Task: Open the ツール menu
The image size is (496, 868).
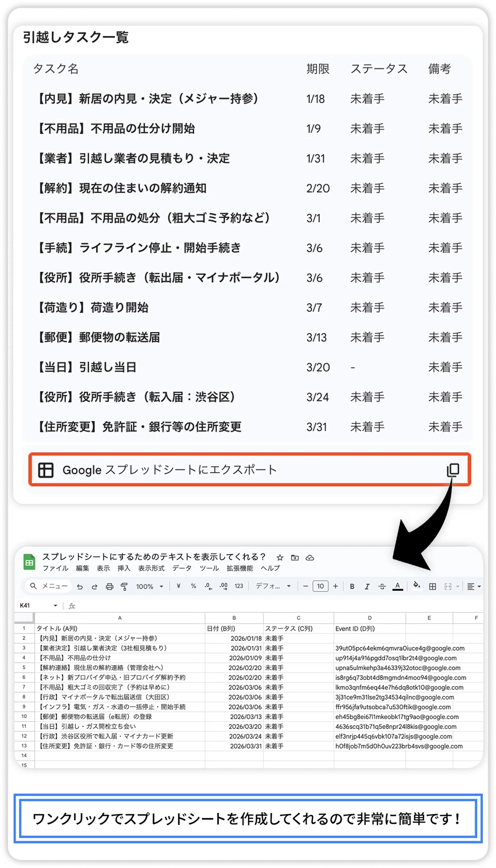Action: click(209, 568)
